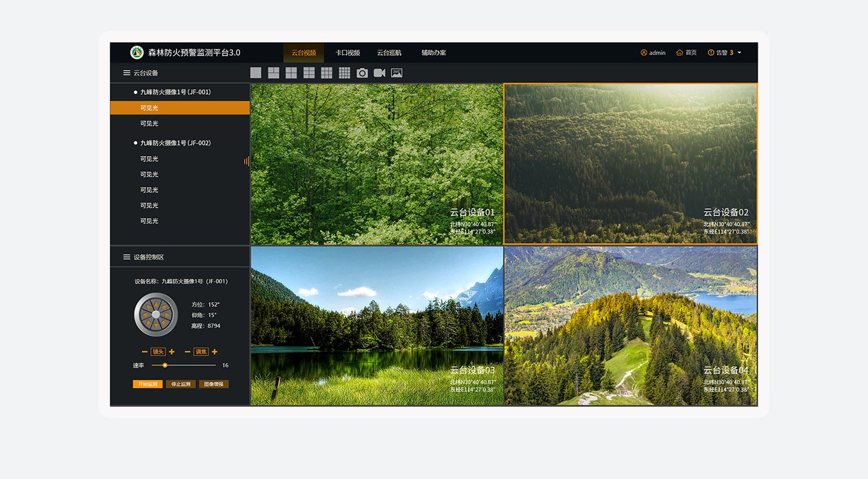Move camera up-left with PTZ diagonal arrow

tap(149, 307)
